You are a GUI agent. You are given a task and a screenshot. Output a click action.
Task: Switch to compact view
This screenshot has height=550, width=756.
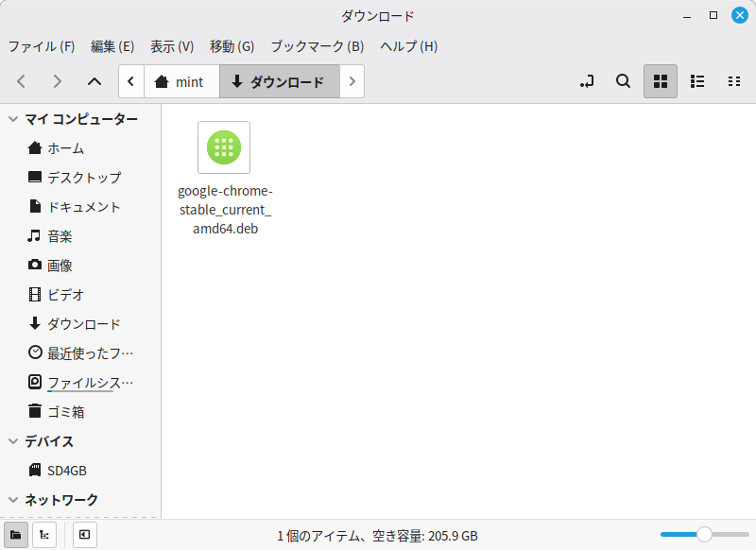click(733, 81)
